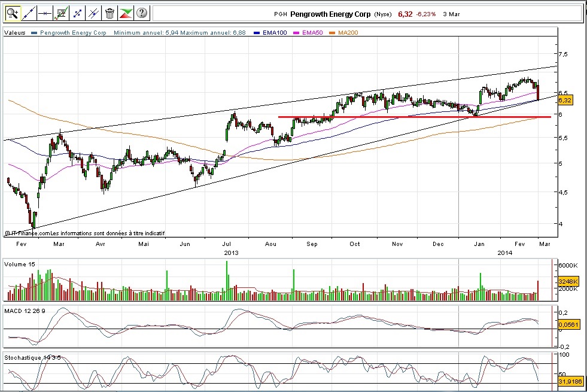Click Minimum annuel: 5,94 text
The height and width of the screenshot is (392, 587).
pyautogui.click(x=147, y=32)
